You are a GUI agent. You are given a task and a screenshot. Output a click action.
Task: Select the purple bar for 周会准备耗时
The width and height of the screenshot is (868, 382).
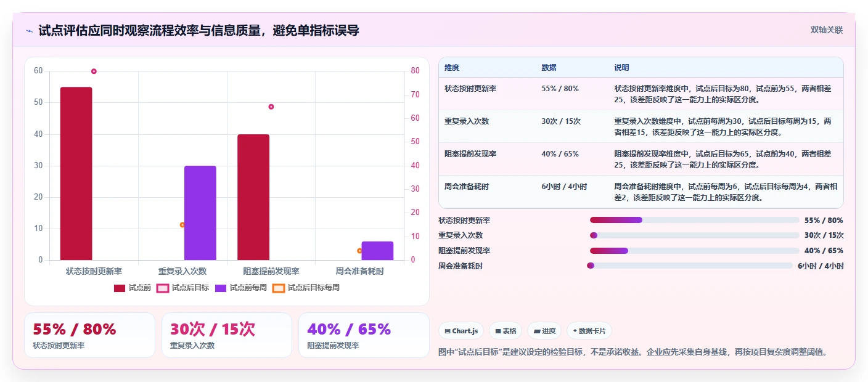click(x=377, y=251)
